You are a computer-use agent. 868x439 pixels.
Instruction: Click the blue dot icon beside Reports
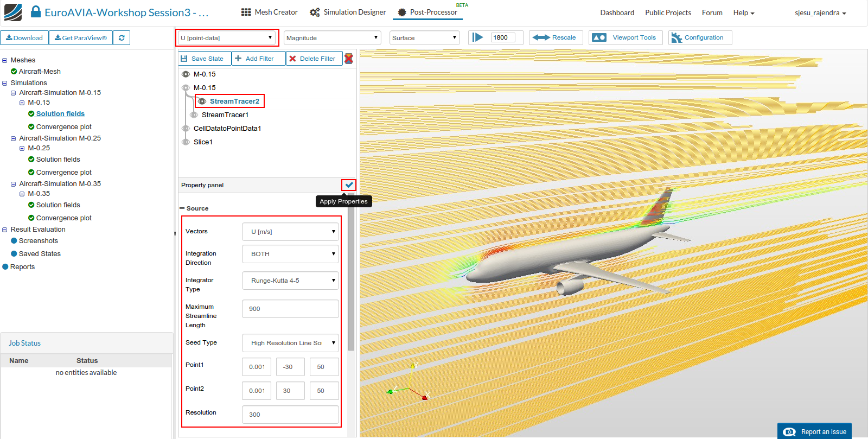pyautogui.click(x=5, y=266)
